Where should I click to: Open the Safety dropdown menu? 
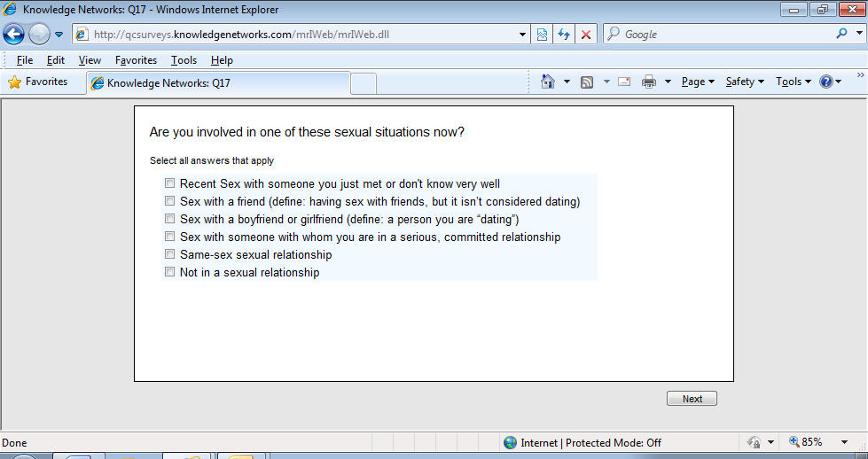point(745,82)
